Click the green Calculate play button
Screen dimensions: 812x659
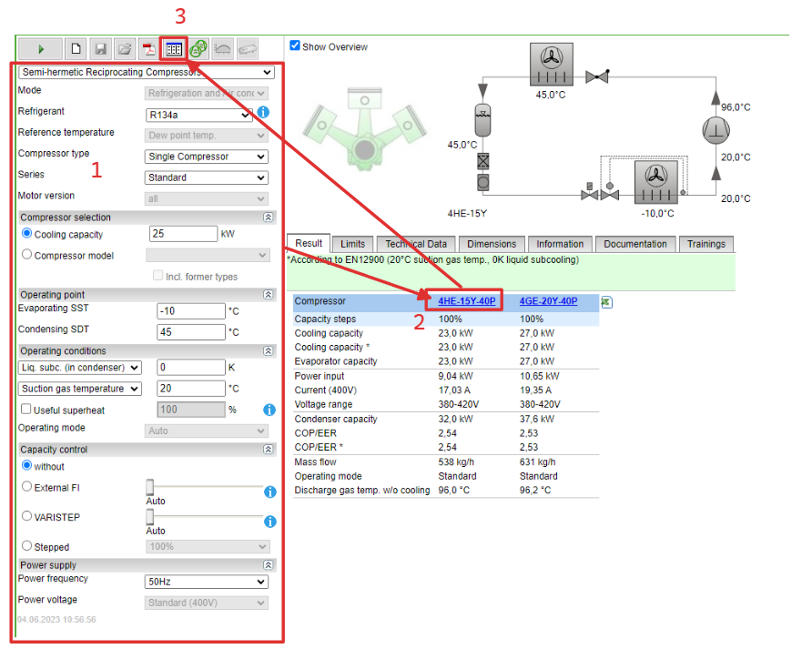tap(41, 49)
